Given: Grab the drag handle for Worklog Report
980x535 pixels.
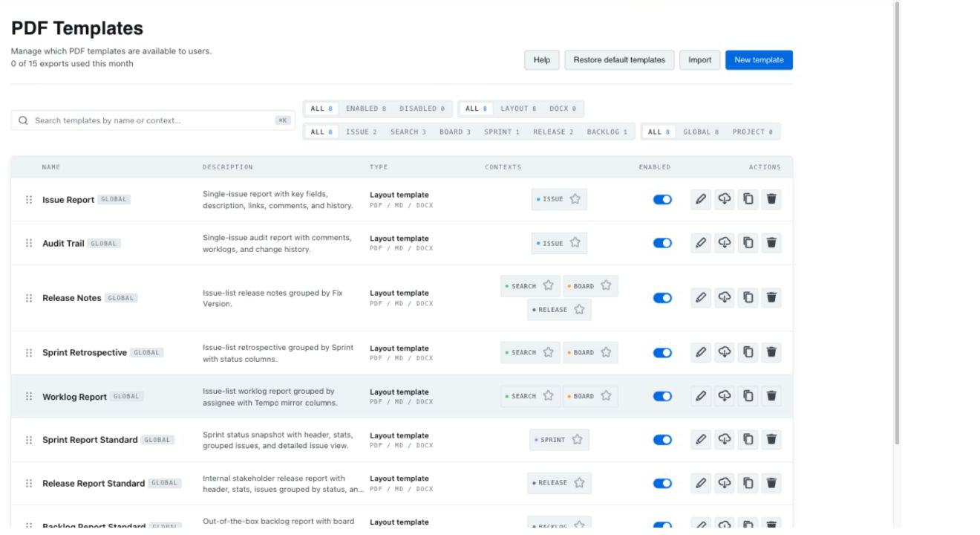Looking at the screenshot, I should pyautogui.click(x=29, y=396).
